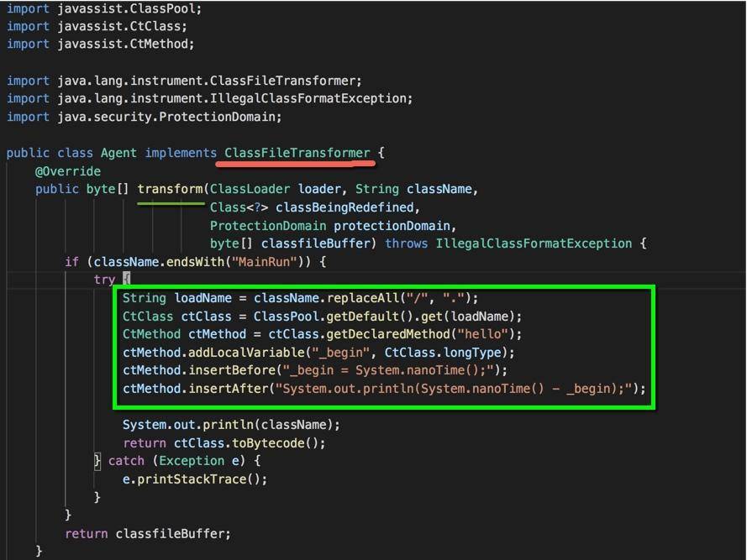
Task: Place cursor on the @Override annotation
Action: click(x=68, y=171)
